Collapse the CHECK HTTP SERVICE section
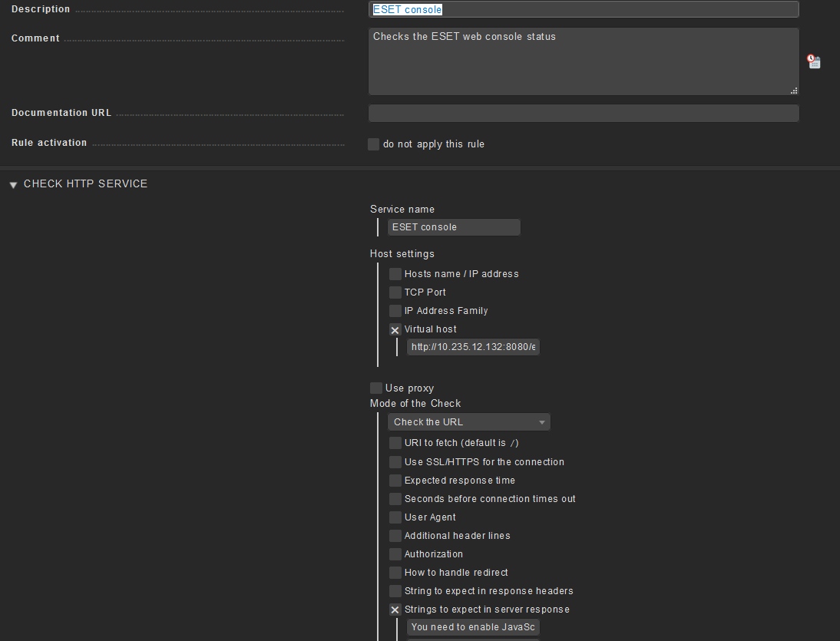This screenshot has width=840, height=641. click(x=13, y=185)
